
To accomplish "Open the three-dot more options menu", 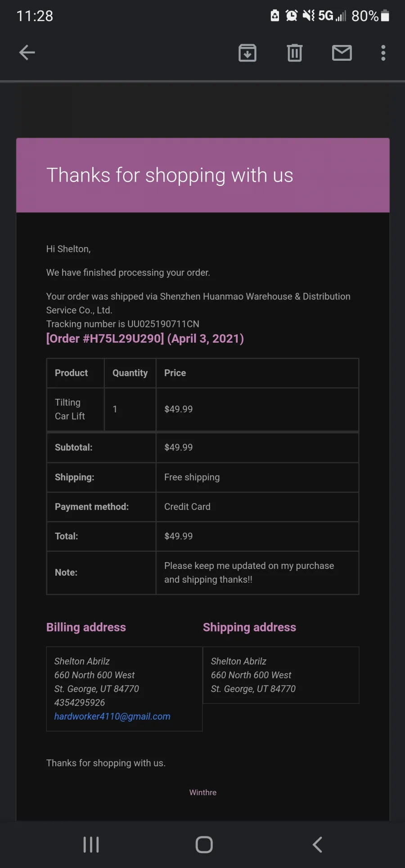I will tap(383, 53).
